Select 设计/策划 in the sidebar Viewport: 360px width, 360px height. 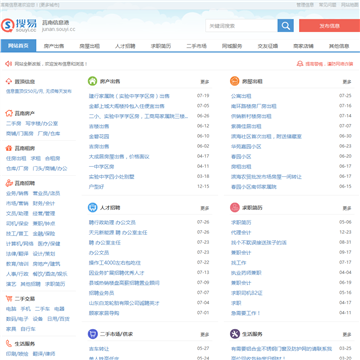44,254
